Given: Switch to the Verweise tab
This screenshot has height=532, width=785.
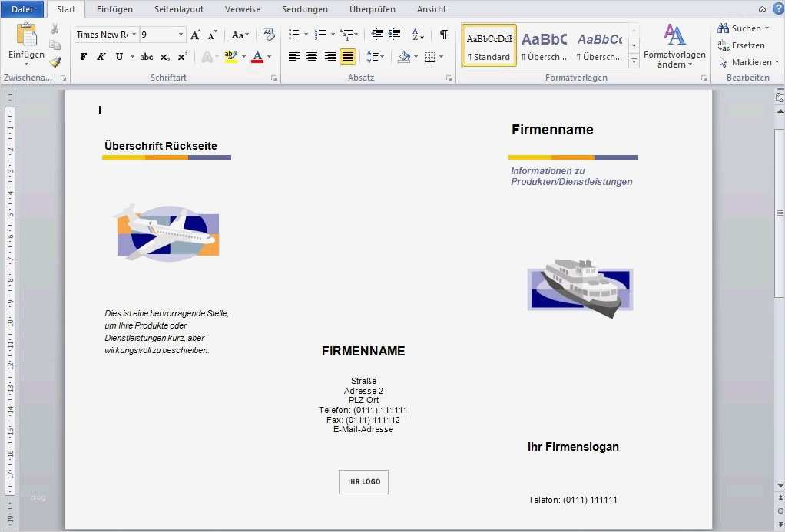Looking at the screenshot, I should (243, 9).
